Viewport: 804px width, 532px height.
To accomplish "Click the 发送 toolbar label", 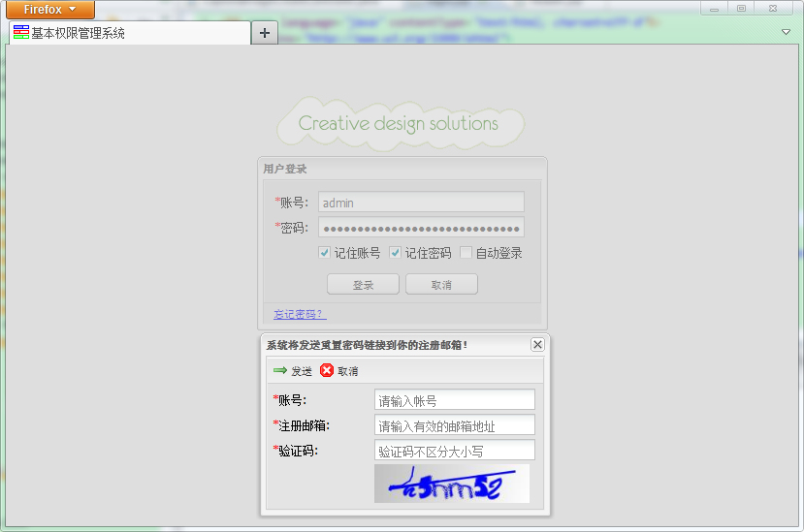I will tap(302, 371).
